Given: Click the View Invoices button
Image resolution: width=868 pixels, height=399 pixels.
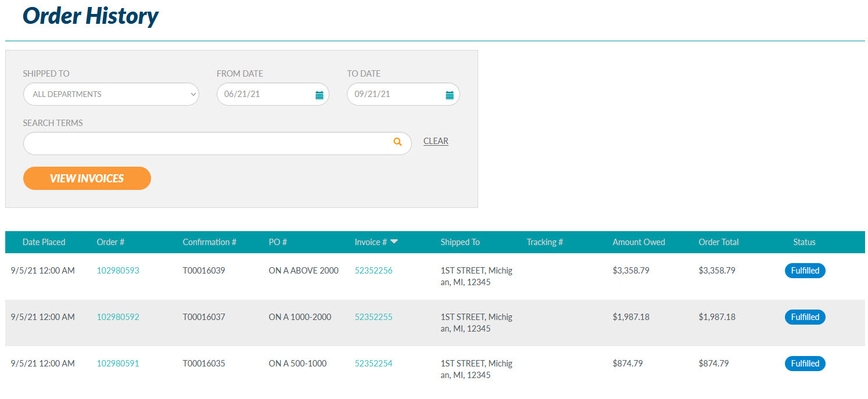Looking at the screenshot, I should [x=87, y=178].
